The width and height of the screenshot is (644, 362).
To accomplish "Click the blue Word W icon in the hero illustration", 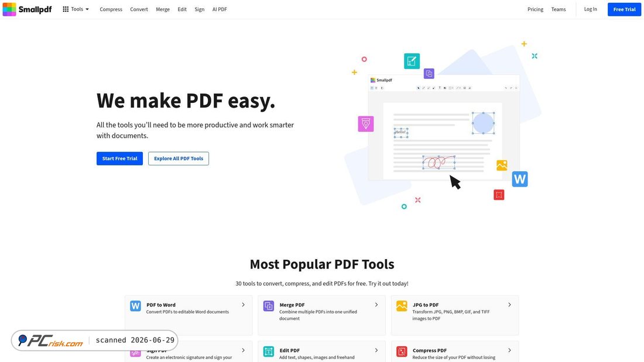I will pos(519,179).
